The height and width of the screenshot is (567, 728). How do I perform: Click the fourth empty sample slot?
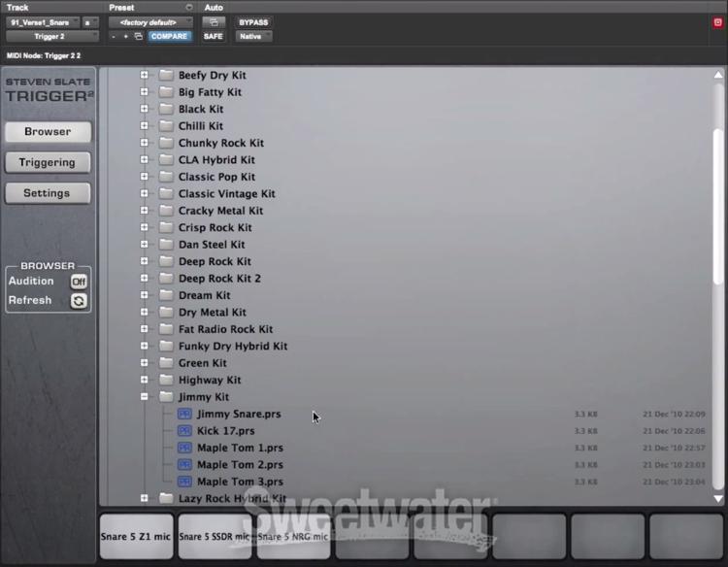608,536
